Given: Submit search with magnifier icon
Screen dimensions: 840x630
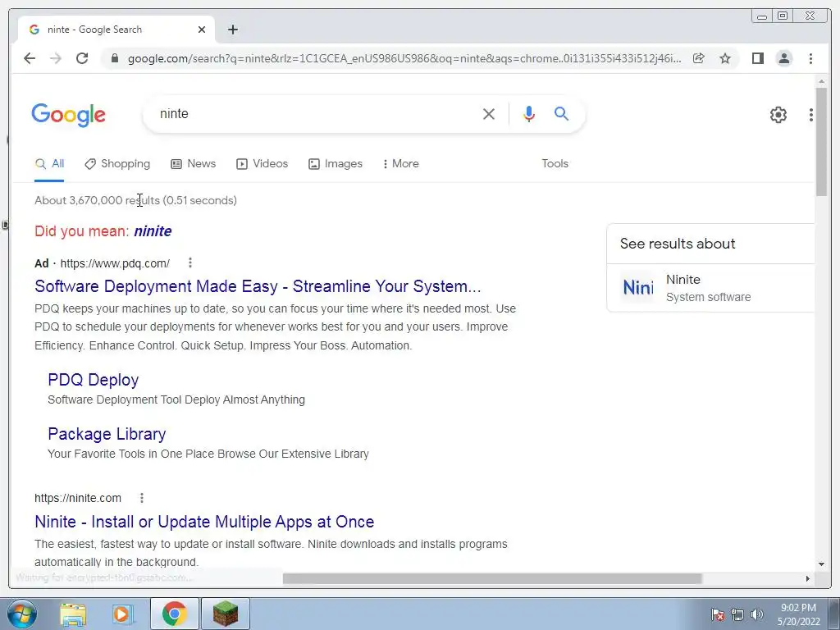Looking at the screenshot, I should click(561, 113).
